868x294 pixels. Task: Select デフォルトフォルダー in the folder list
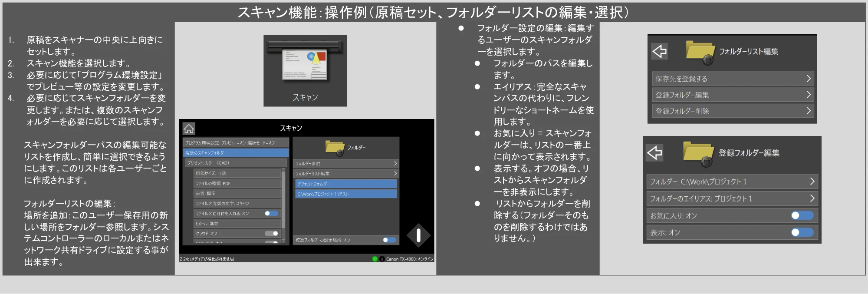pyautogui.click(x=346, y=184)
